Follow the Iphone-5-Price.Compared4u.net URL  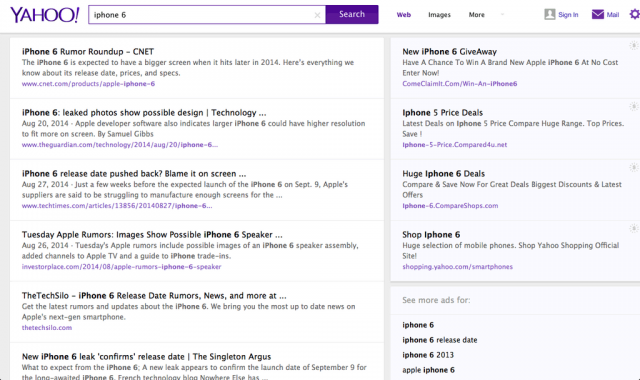point(455,144)
